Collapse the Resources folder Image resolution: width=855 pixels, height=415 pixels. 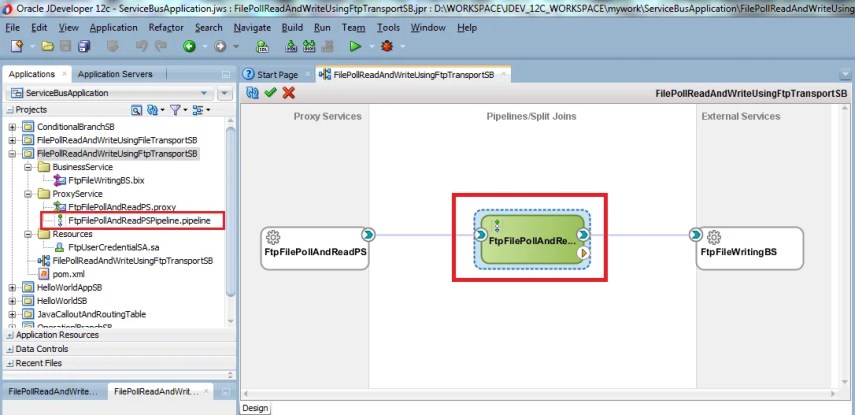27,234
